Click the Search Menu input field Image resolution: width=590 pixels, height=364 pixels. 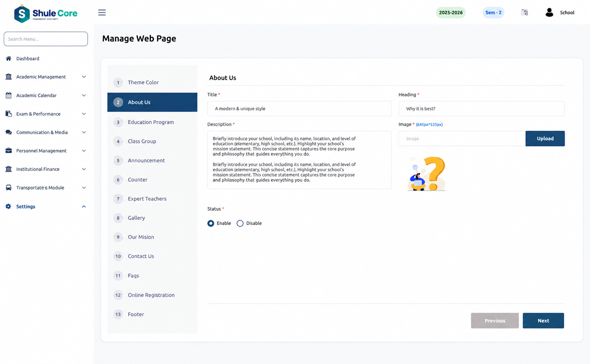46,39
